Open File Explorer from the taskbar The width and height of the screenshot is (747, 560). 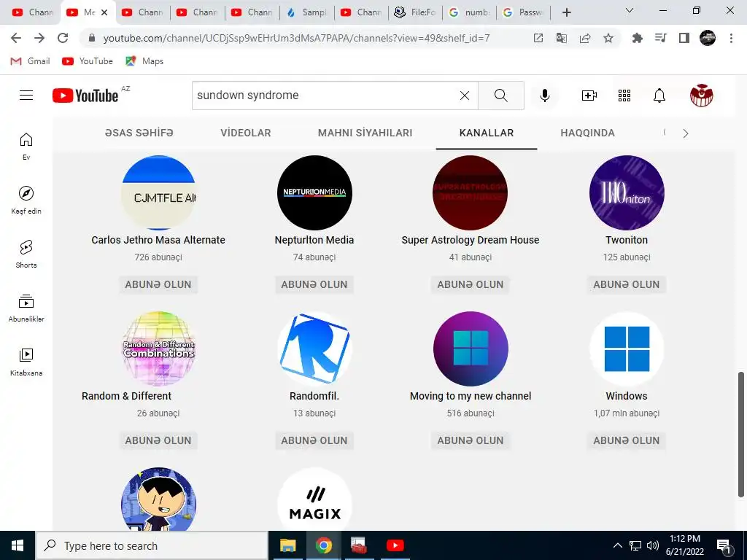287,545
